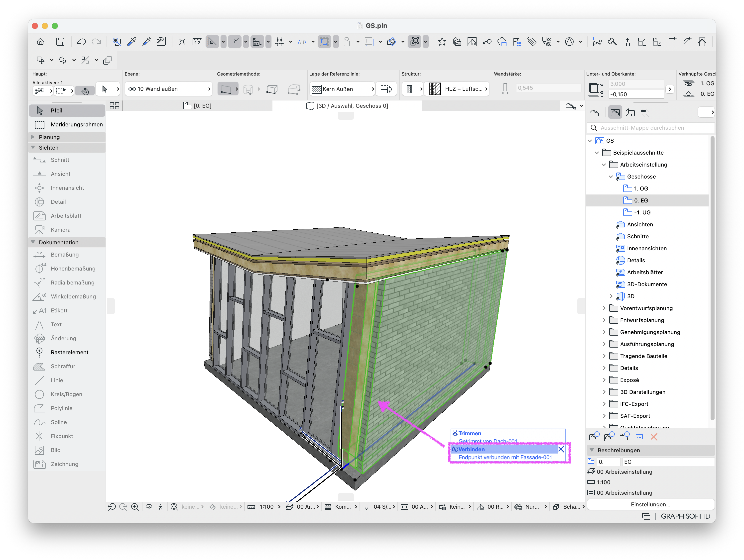Toggle the straight wall geometry method
This screenshot has height=560, width=744.
point(226,89)
